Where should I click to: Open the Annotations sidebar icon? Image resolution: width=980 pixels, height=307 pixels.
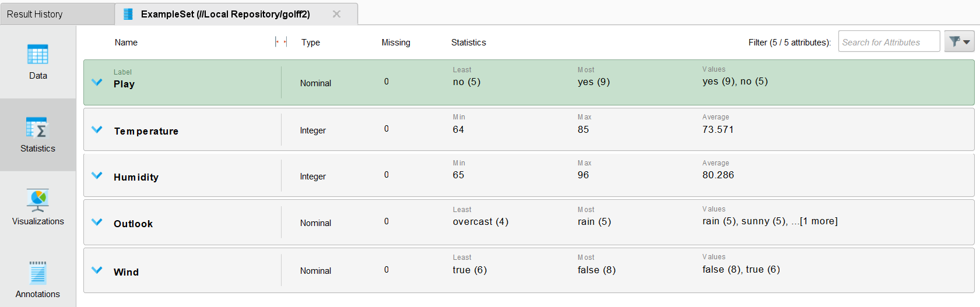click(x=38, y=273)
